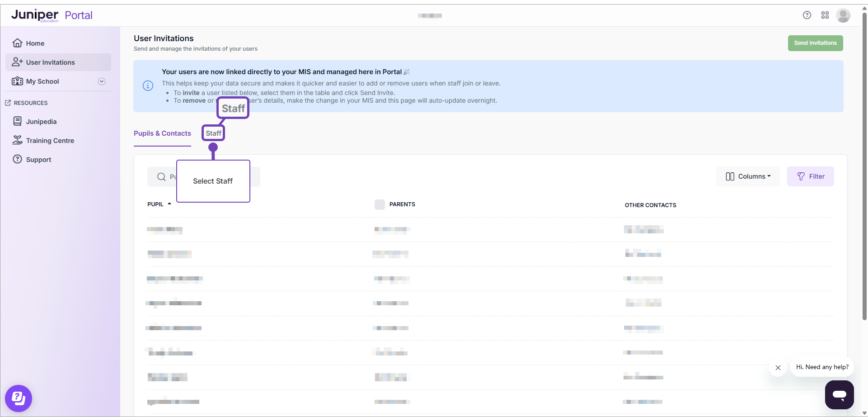Open the Columns dropdown
This screenshot has height=417, width=868.
point(748,176)
